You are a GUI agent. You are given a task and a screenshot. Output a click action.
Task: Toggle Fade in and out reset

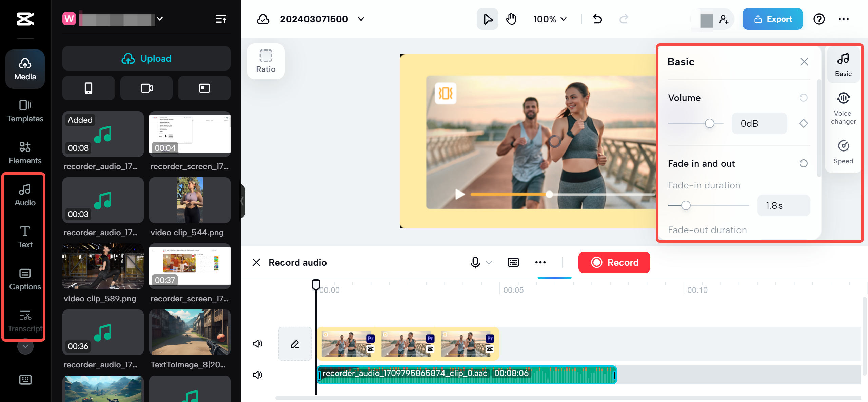[x=804, y=163]
